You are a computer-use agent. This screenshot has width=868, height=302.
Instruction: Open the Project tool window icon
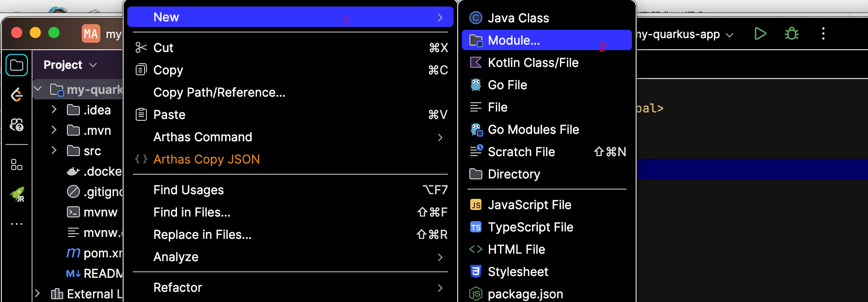tap(17, 65)
